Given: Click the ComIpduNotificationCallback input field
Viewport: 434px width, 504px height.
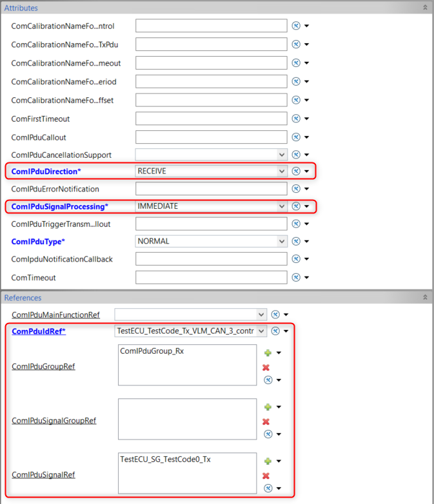Looking at the screenshot, I should click(x=211, y=258).
